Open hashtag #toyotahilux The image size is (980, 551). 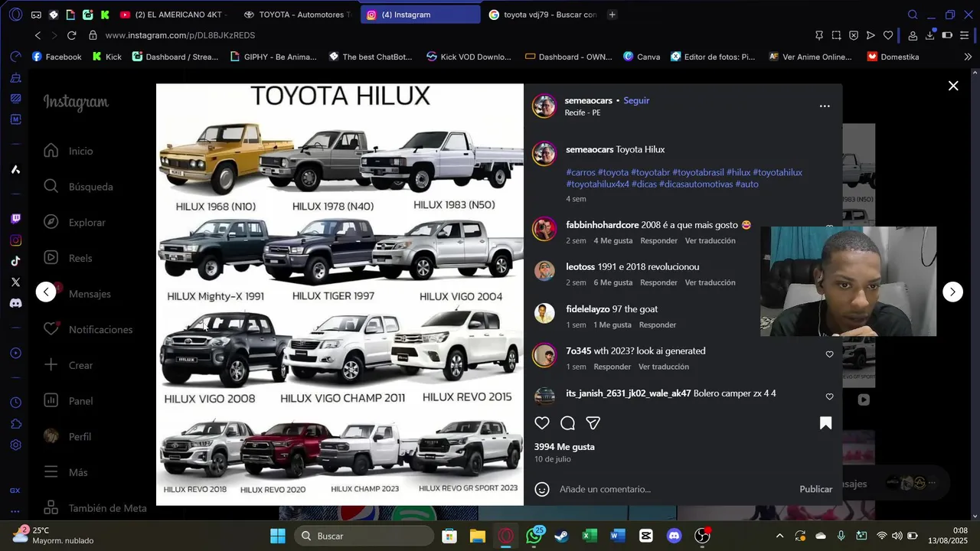(x=777, y=172)
